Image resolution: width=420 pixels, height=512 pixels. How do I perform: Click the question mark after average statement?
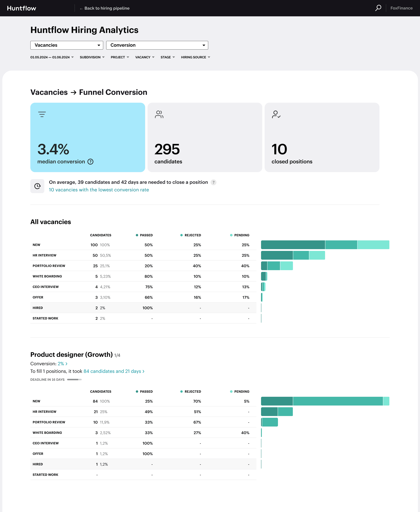click(x=213, y=182)
